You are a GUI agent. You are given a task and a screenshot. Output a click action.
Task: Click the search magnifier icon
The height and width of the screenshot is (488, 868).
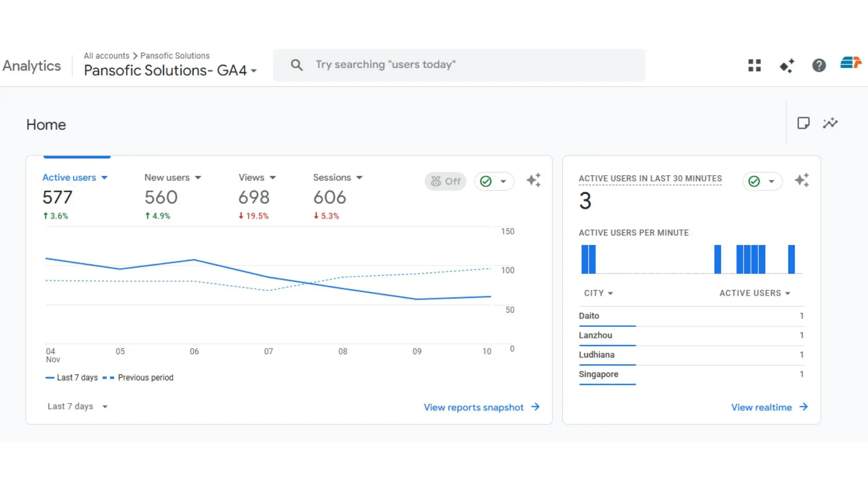(297, 65)
